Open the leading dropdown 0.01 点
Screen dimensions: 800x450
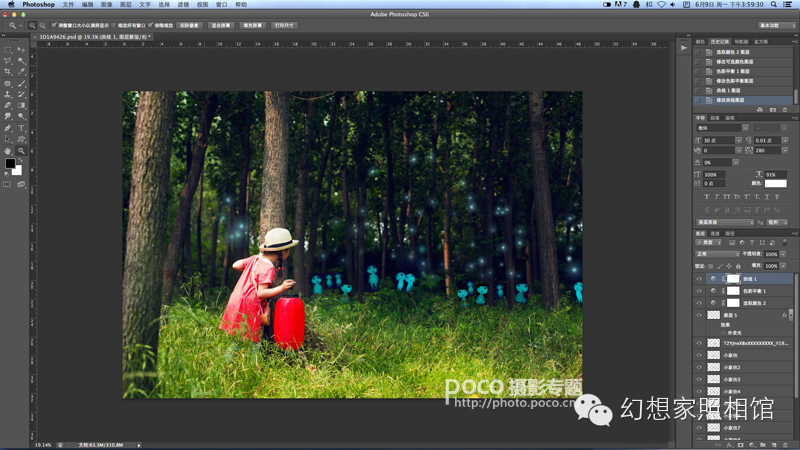pos(785,140)
